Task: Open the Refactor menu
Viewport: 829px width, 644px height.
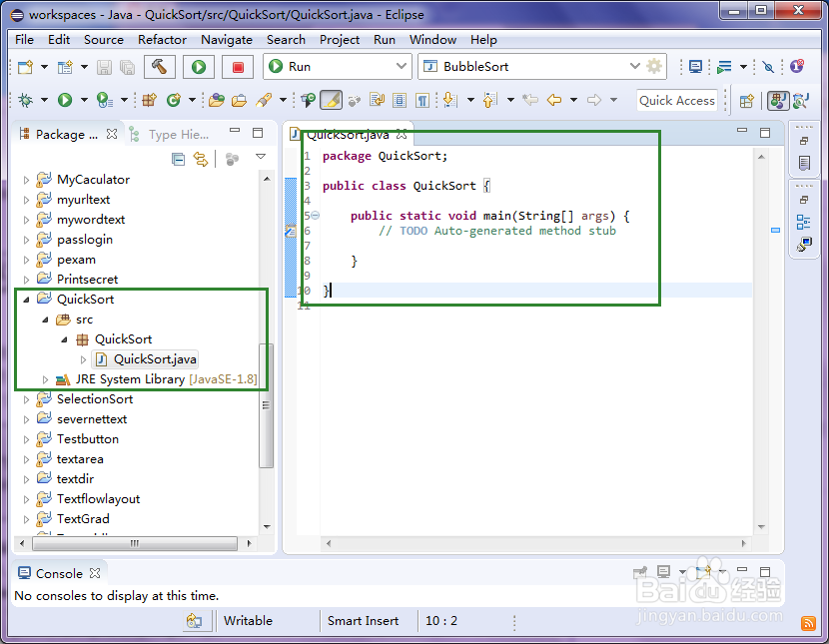Action: coord(163,40)
